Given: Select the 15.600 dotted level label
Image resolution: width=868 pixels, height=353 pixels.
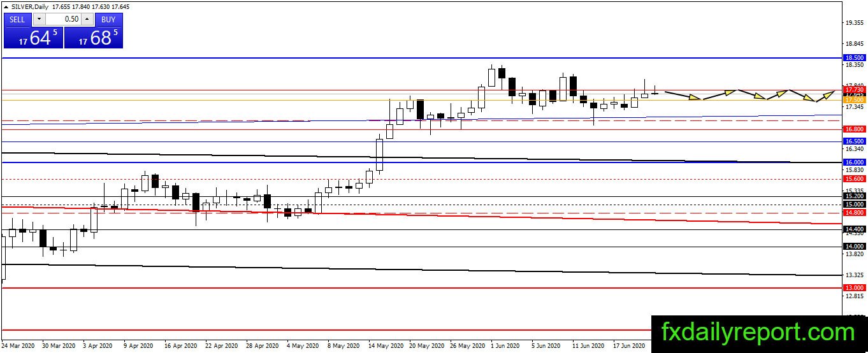Looking at the screenshot, I should (854, 179).
